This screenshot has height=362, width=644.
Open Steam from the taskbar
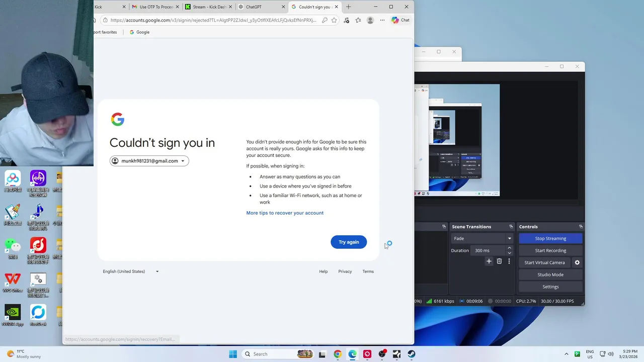[x=412, y=354]
